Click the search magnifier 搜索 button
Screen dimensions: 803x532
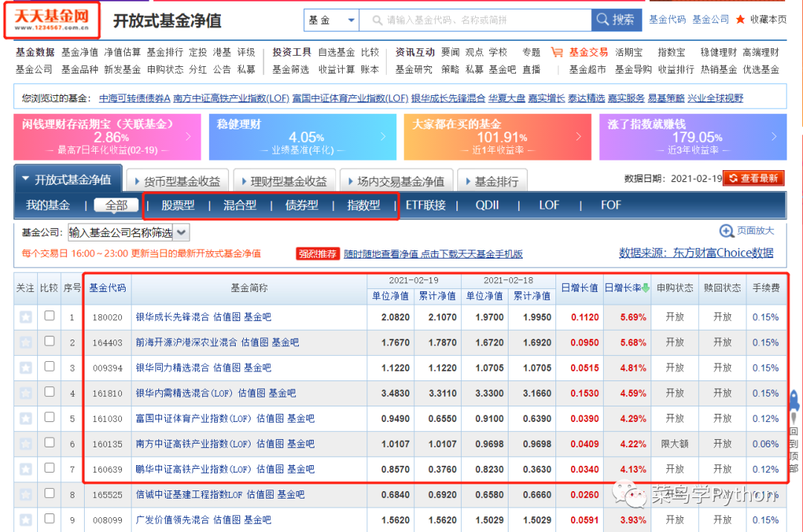point(616,20)
